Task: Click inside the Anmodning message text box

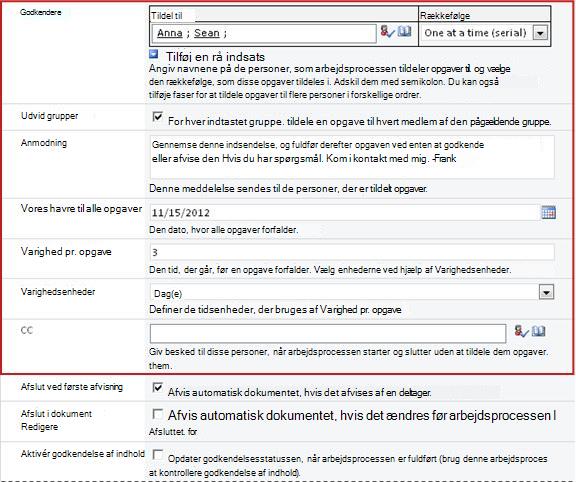Action: click(x=352, y=157)
